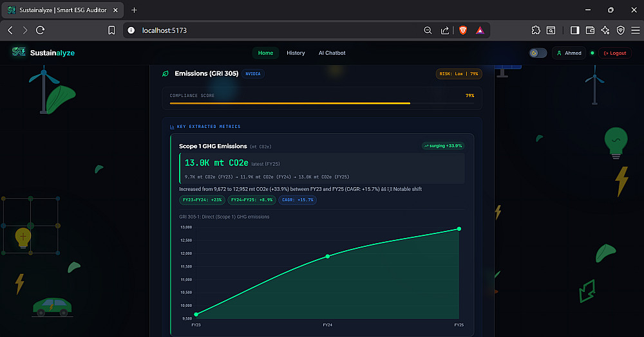Click the chart icon beside Key Extracted Metrics

[172, 127]
